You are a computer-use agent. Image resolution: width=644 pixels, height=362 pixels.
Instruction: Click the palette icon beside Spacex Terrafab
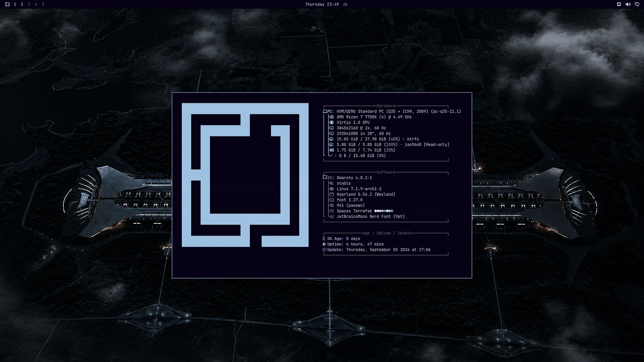pyautogui.click(x=332, y=211)
